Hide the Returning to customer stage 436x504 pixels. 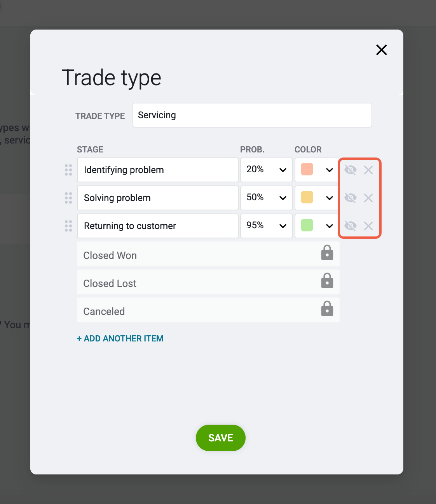351,226
